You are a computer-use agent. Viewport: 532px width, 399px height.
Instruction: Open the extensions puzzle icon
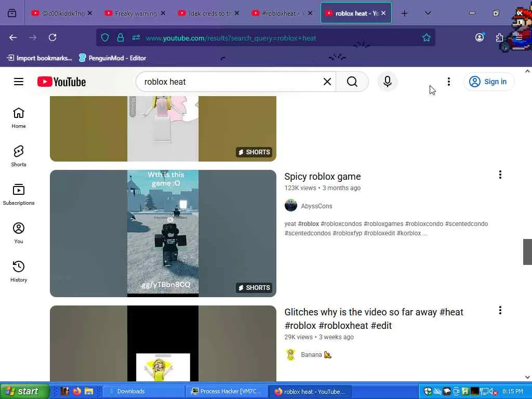pyautogui.click(x=499, y=37)
